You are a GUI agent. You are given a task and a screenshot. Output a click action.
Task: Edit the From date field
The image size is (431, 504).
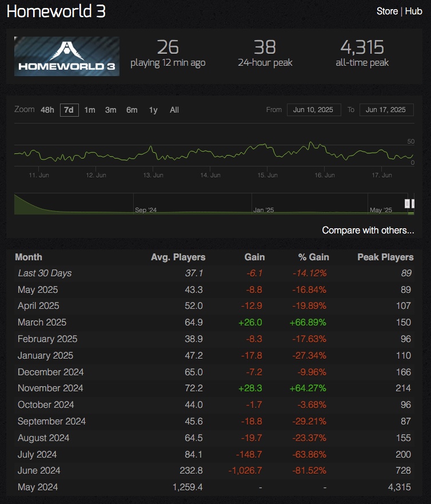point(313,110)
